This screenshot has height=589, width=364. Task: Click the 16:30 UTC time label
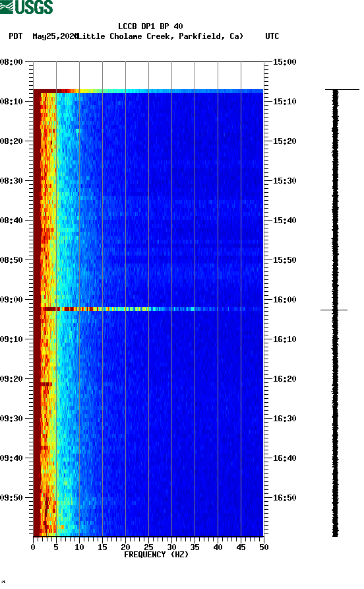point(284,419)
